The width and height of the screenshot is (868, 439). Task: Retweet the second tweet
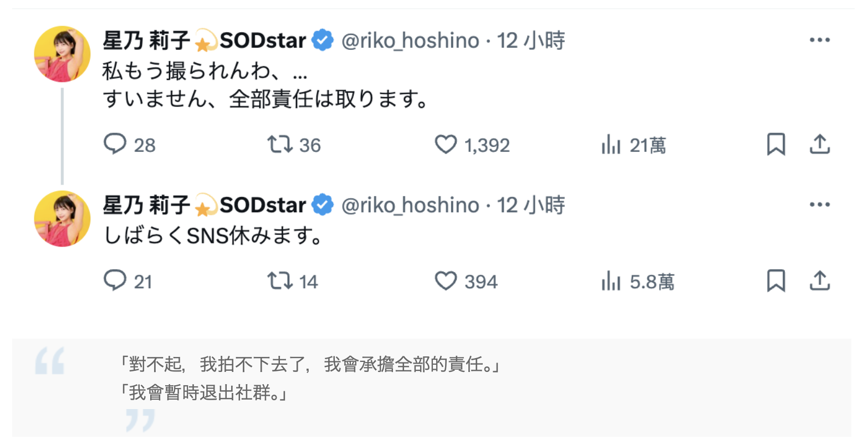(281, 281)
